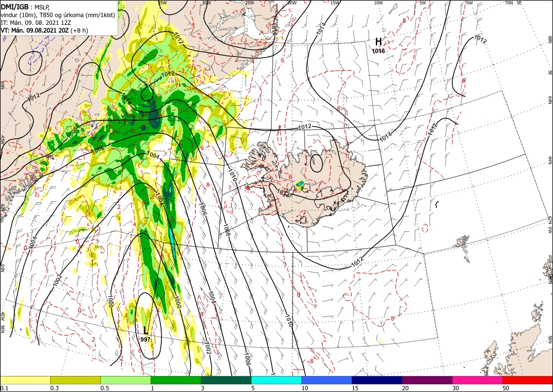
Task: Click the '10W' longitude label at top
Action: click(378, 3)
